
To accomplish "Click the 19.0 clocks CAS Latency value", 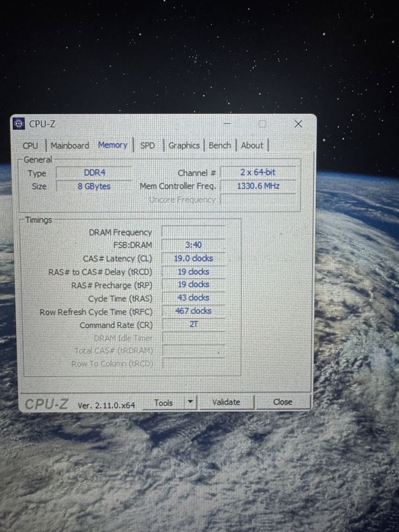I will (x=194, y=258).
